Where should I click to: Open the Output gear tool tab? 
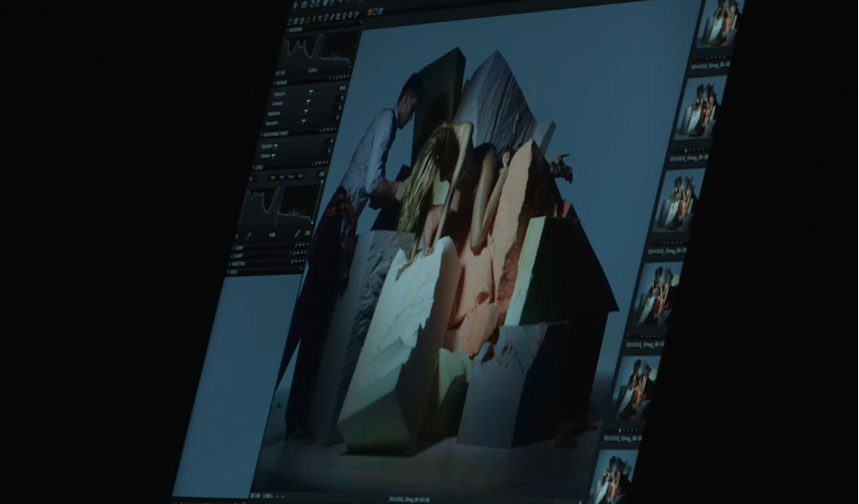[x=351, y=14]
